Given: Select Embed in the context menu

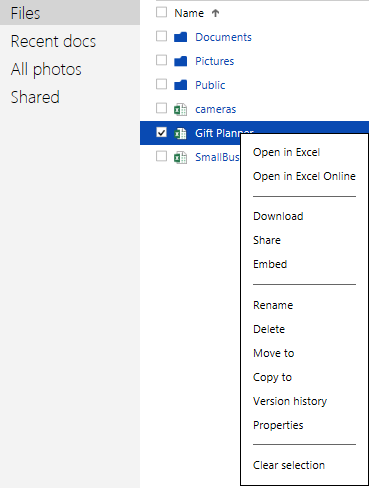Looking at the screenshot, I should click(x=270, y=264).
